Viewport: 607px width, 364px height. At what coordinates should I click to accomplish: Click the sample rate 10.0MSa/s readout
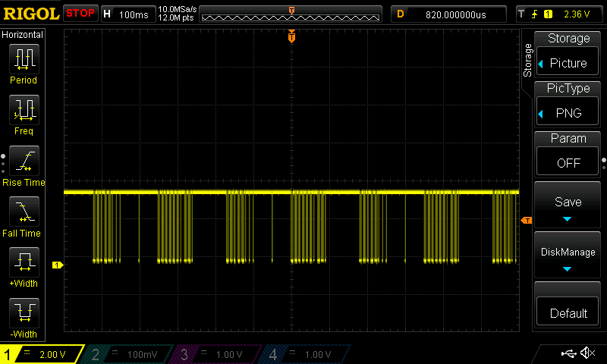coord(178,9)
